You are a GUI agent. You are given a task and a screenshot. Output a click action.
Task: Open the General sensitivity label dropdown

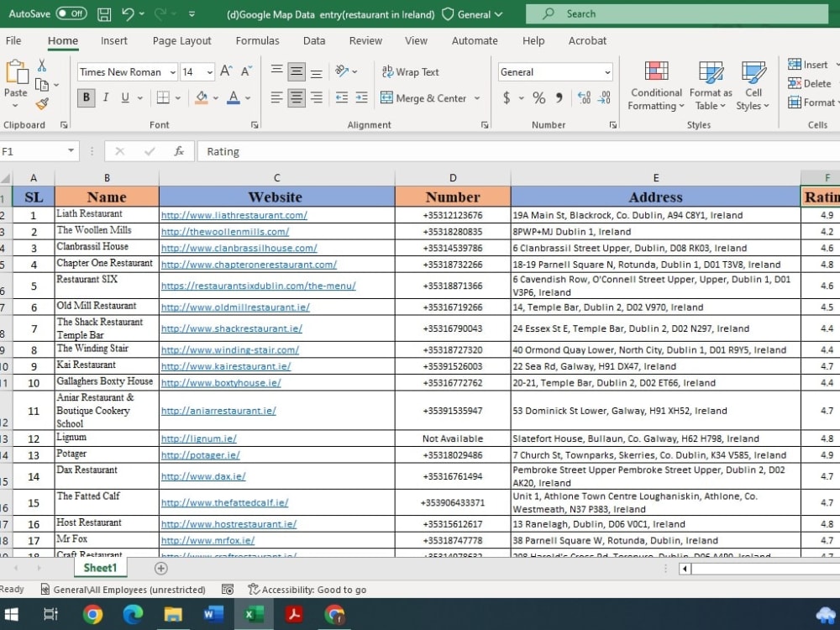point(472,14)
